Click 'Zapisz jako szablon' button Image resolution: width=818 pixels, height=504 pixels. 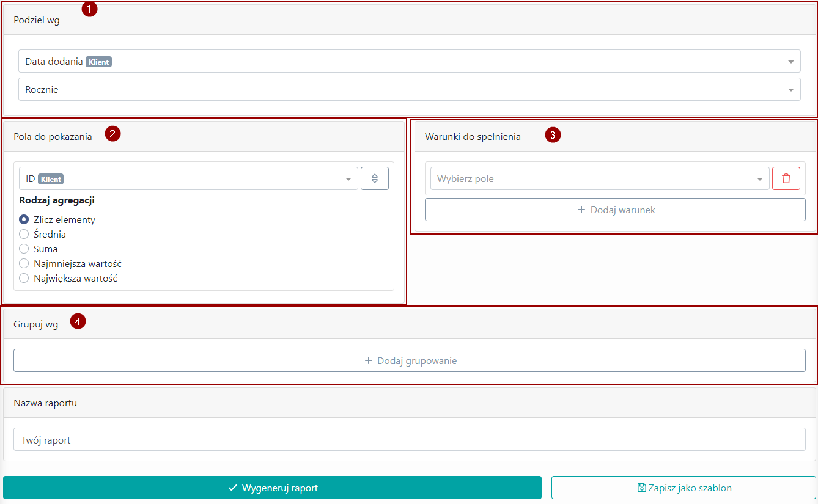coord(684,488)
